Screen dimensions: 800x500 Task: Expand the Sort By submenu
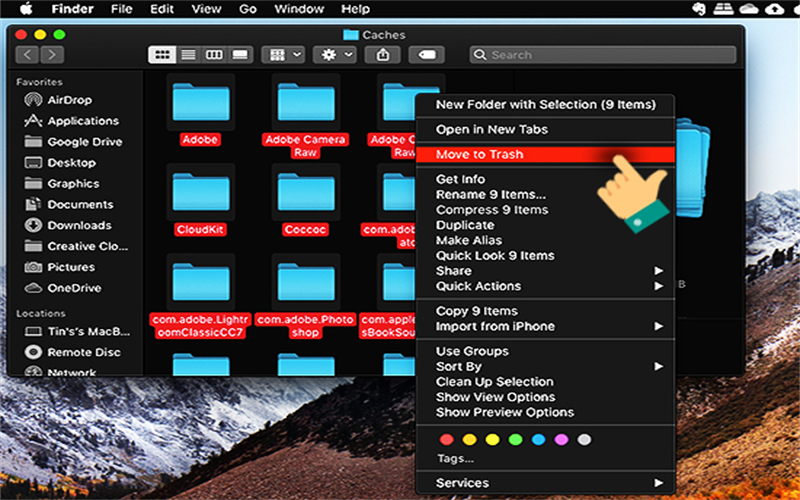coord(545,367)
